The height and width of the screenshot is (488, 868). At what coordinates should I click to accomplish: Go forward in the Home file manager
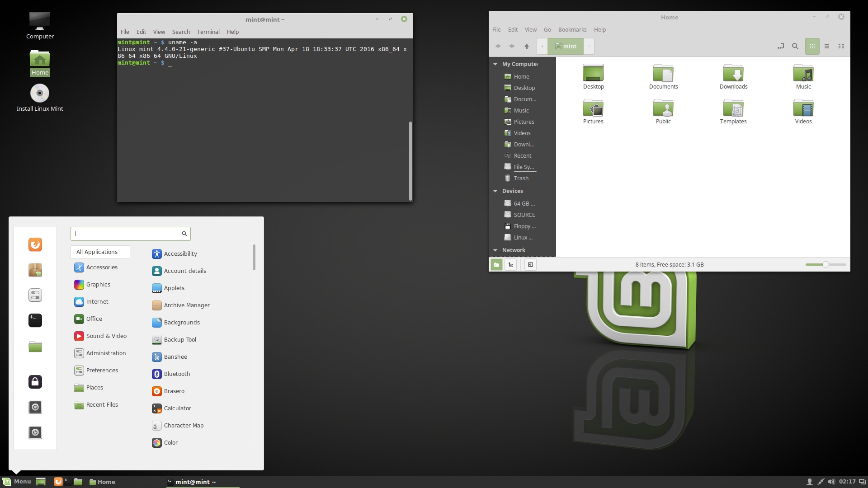click(x=512, y=46)
